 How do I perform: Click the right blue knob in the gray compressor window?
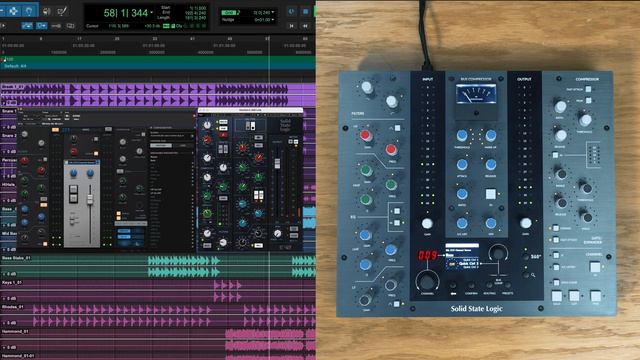90,173
